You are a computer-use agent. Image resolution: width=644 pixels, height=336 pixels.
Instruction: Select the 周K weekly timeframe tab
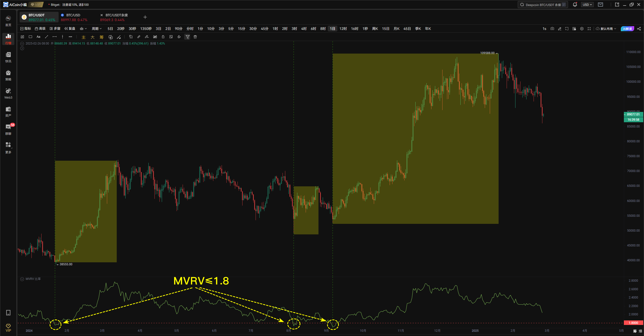pyautogui.click(x=375, y=29)
